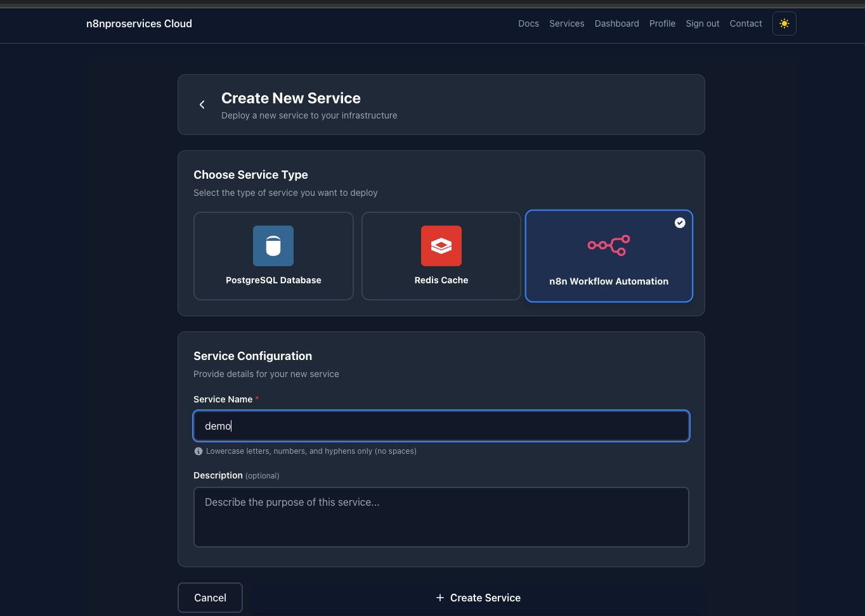Click the info icon below Service Name

tap(198, 451)
